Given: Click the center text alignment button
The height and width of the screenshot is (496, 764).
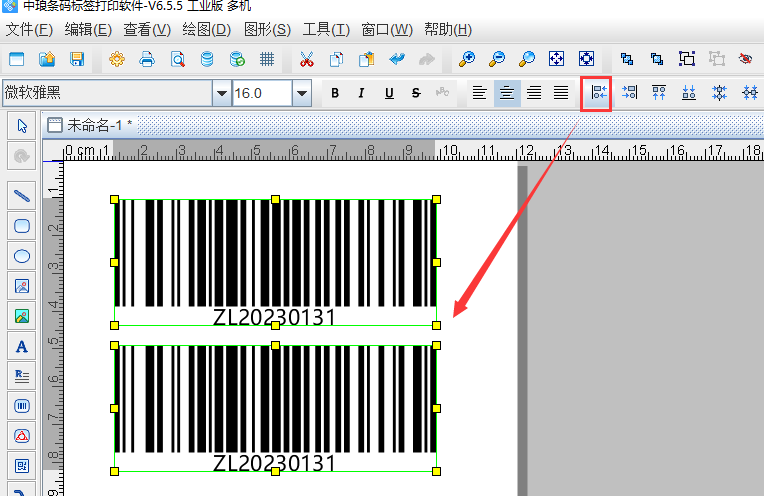Looking at the screenshot, I should 508,94.
